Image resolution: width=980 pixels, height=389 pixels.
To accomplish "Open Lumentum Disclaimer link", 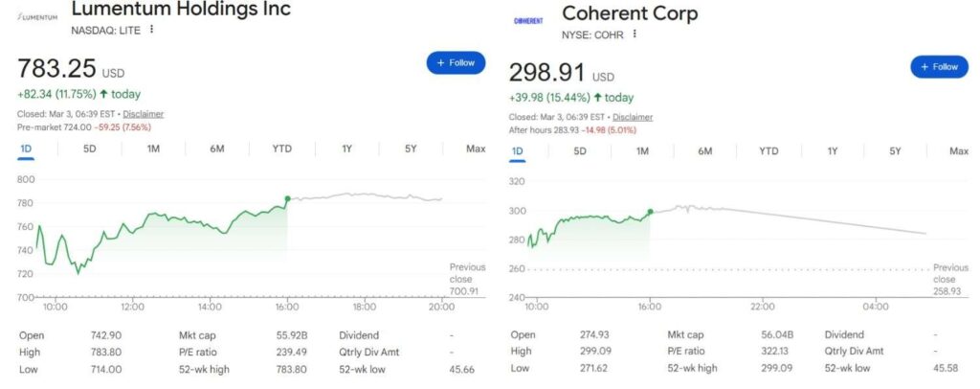I will (x=144, y=114).
